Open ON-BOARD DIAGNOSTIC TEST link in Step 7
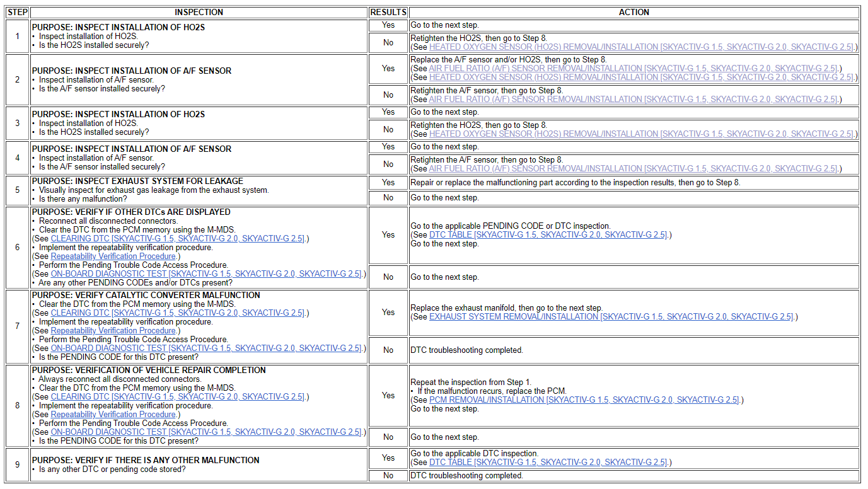The height and width of the screenshot is (489, 868). pyautogui.click(x=207, y=348)
